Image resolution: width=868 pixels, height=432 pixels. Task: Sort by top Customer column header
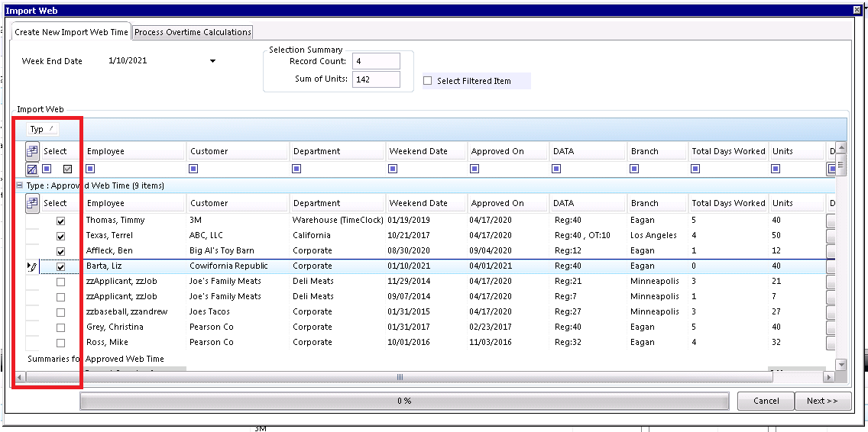238,151
